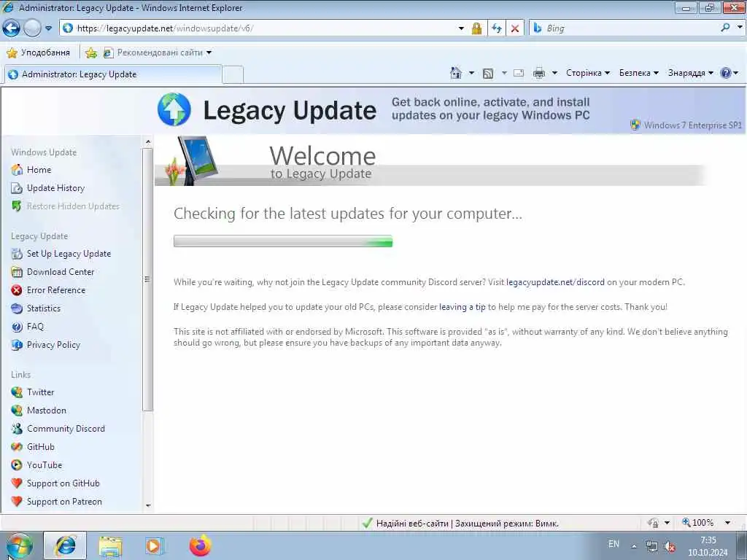Open Windows Explorer from taskbar
Screen dimensions: 747x560
tap(111, 545)
